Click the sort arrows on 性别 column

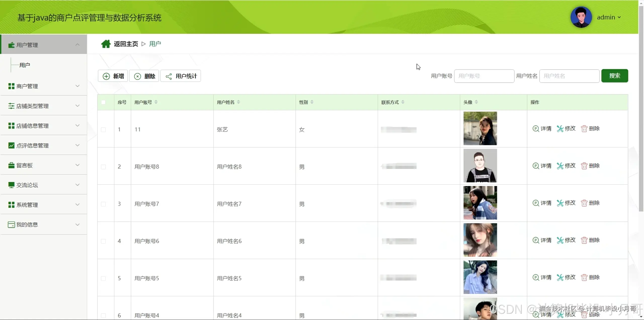tap(312, 102)
